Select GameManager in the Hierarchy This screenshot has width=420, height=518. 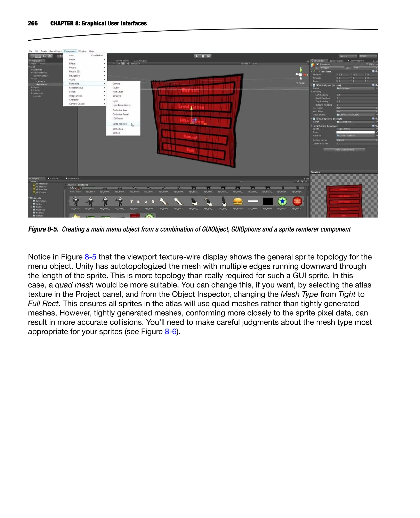41,76
